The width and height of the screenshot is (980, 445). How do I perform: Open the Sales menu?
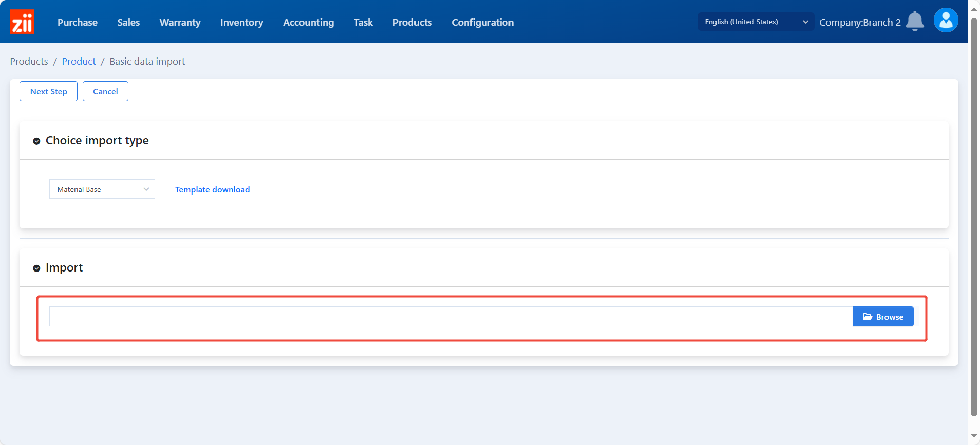coord(128,23)
